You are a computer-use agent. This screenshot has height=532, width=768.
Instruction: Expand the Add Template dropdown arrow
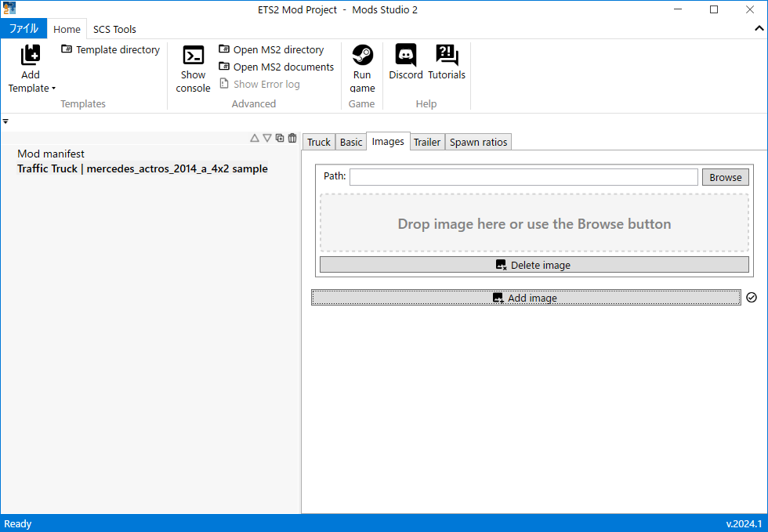tap(53, 89)
